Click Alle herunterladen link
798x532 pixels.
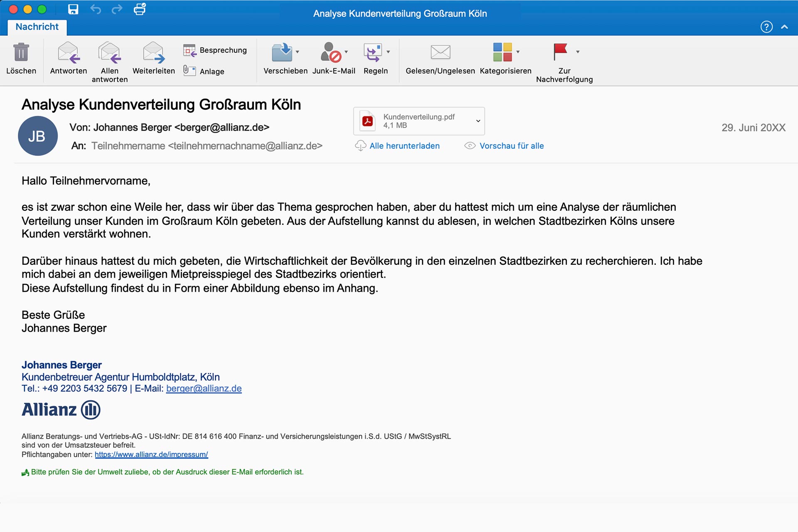point(404,146)
